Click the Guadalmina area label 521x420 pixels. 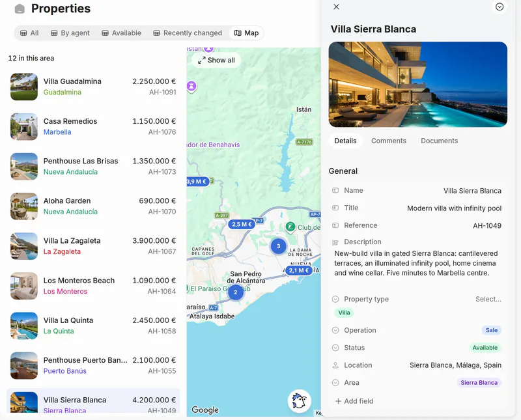click(x=63, y=92)
